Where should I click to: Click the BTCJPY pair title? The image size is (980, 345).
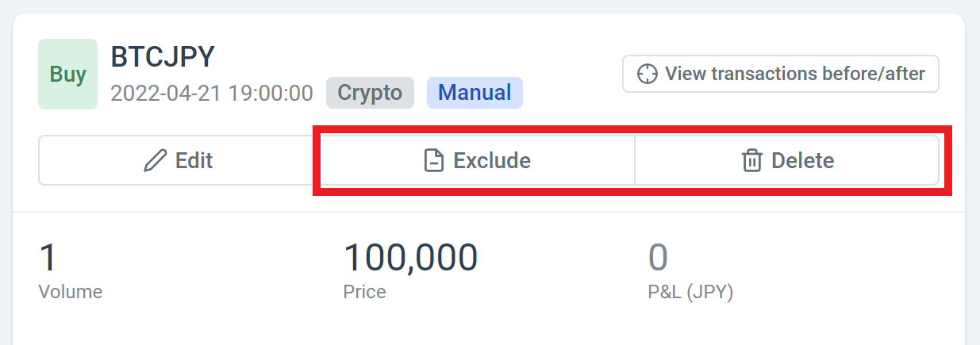[163, 57]
